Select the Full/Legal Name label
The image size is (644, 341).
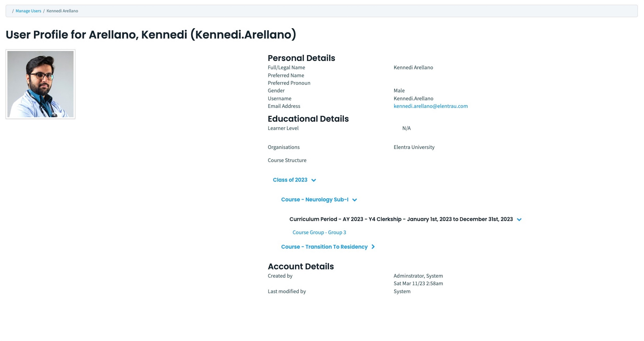[x=286, y=67]
